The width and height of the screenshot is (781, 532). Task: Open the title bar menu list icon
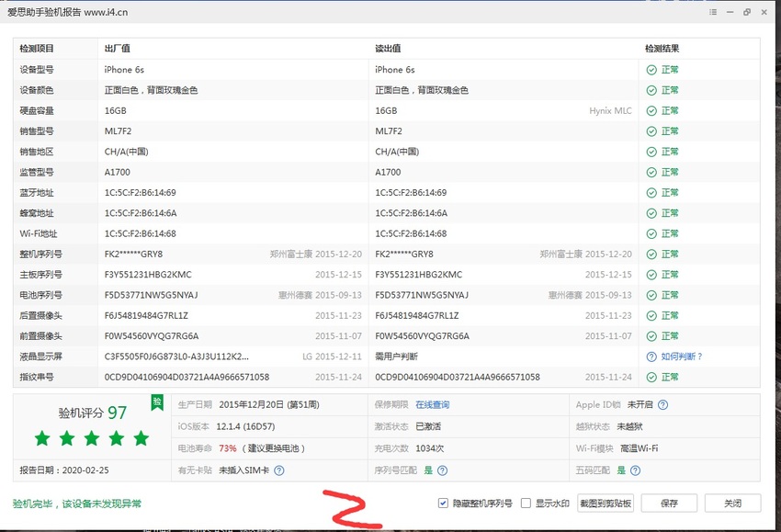pyautogui.click(x=713, y=12)
